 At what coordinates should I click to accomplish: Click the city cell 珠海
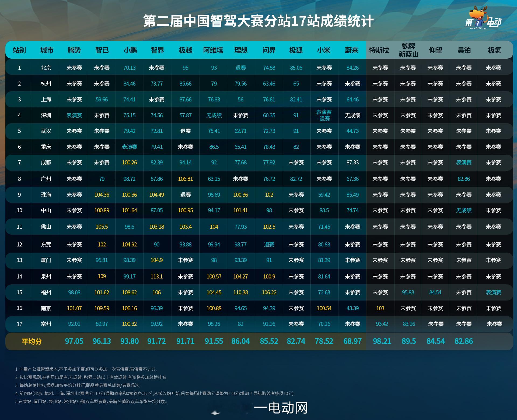pos(46,195)
